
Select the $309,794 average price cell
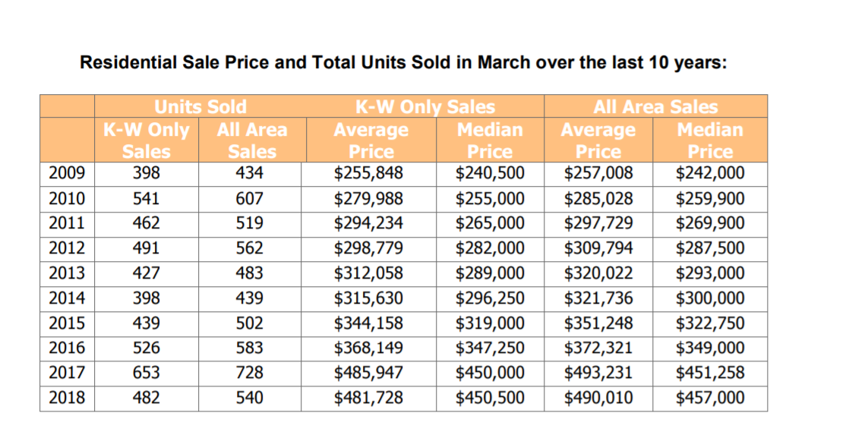(x=598, y=248)
